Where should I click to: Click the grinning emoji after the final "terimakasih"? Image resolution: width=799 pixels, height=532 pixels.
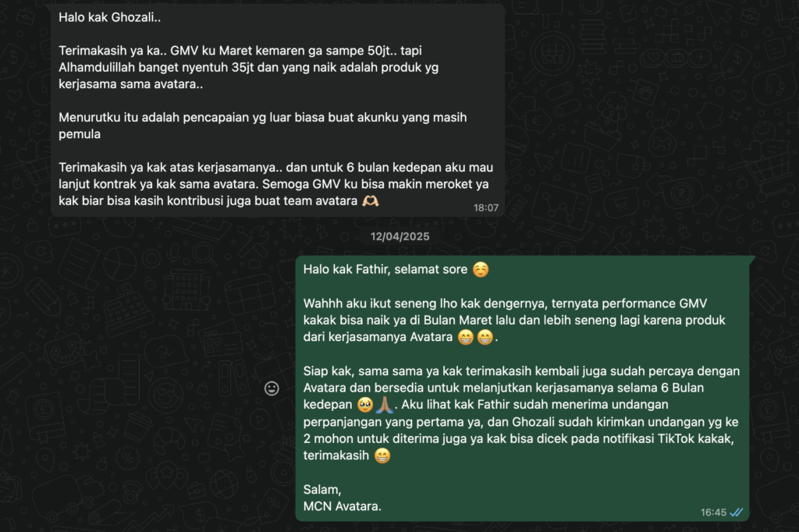(382, 456)
